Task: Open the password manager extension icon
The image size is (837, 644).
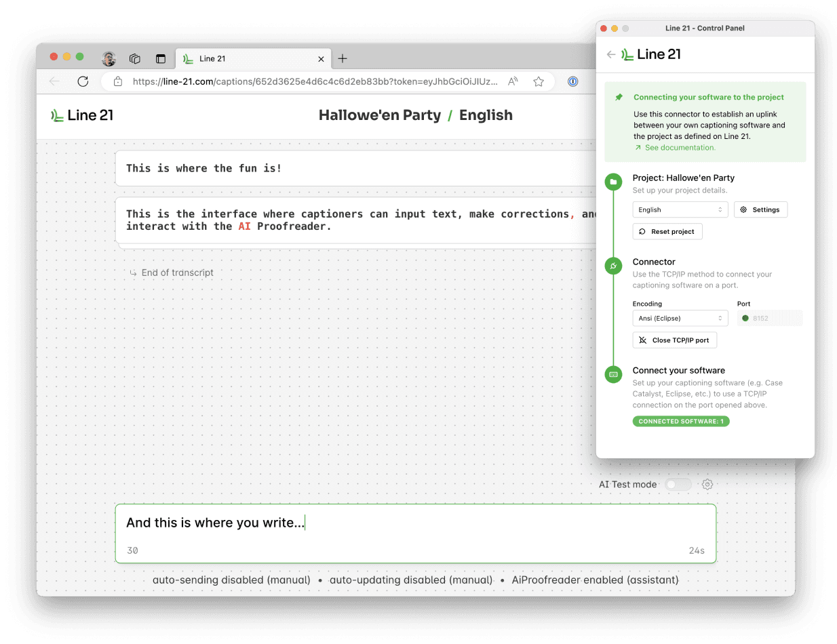Action: pyautogui.click(x=572, y=81)
